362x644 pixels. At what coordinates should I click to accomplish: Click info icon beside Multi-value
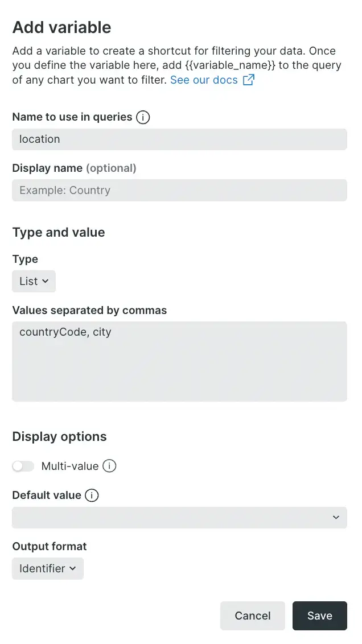coord(109,466)
